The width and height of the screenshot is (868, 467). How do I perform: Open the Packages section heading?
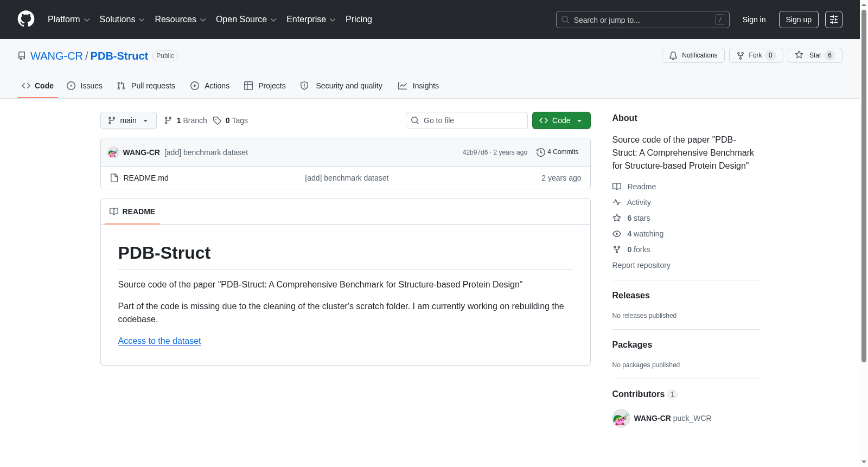point(632,344)
